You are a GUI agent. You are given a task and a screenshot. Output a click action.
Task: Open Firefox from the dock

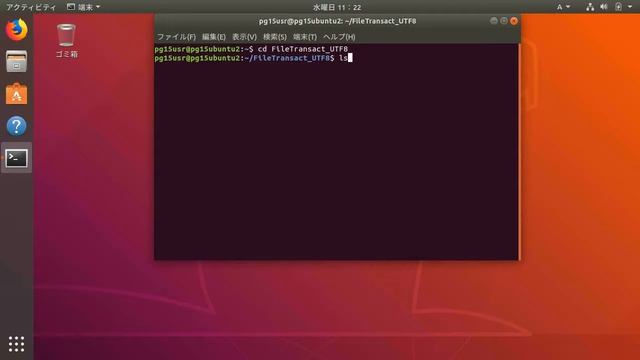(16, 29)
